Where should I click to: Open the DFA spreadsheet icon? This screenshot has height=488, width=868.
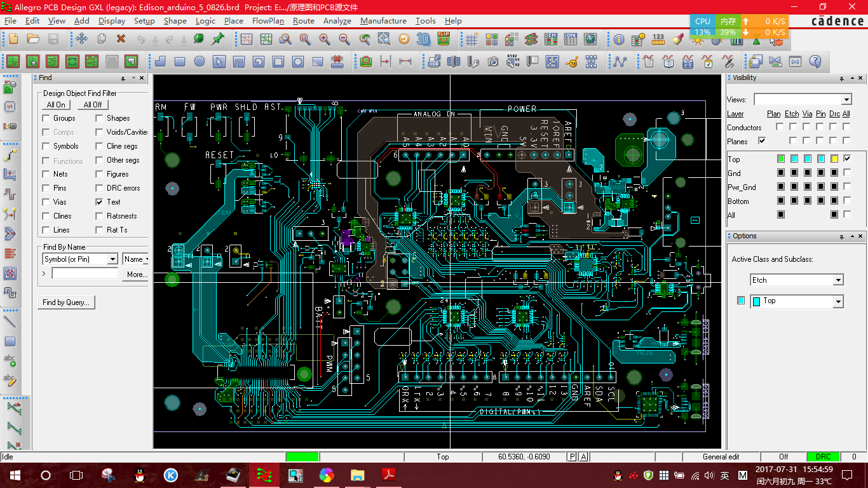click(571, 39)
